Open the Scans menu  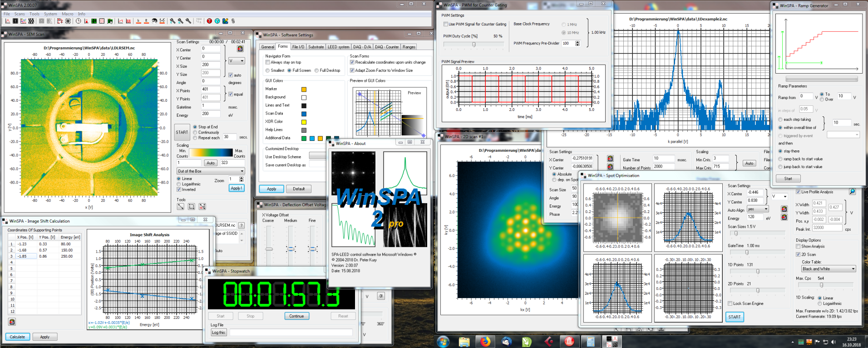20,14
